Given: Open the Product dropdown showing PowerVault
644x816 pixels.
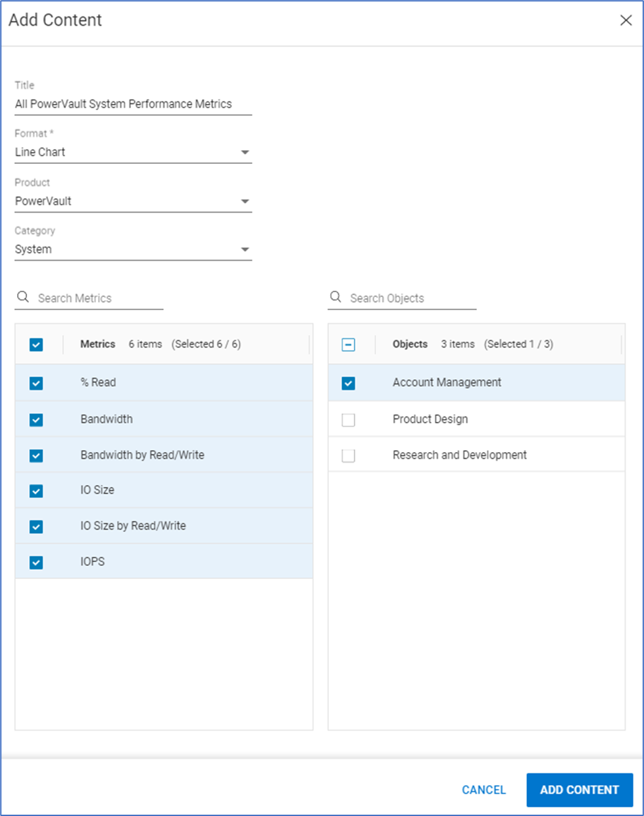Looking at the screenshot, I should click(x=132, y=201).
